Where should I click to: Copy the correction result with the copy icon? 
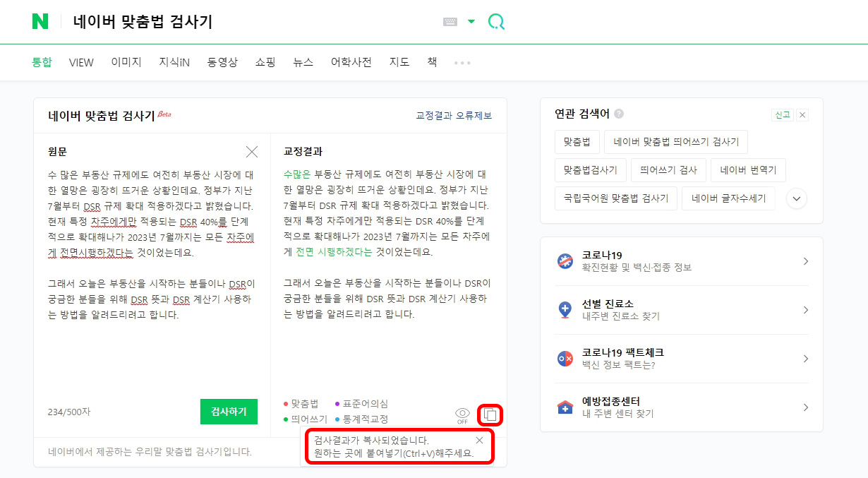point(490,415)
